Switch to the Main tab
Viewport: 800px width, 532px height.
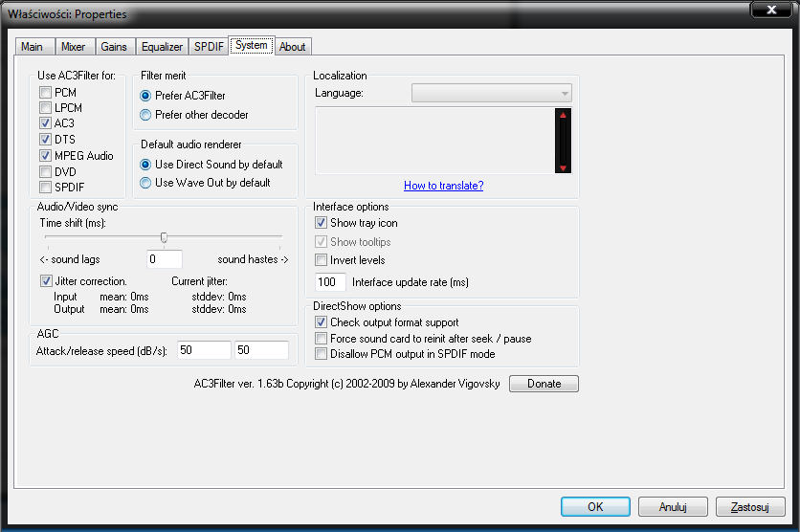point(33,47)
